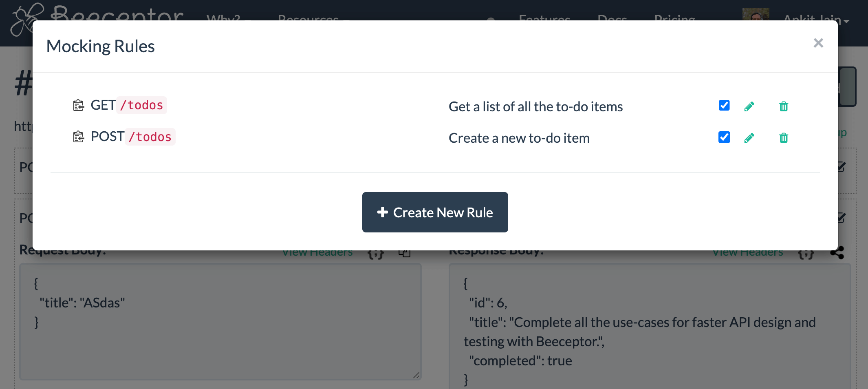Disable the GET /todos mocking rule
Viewport: 868px width, 389px height.
tap(724, 105)
